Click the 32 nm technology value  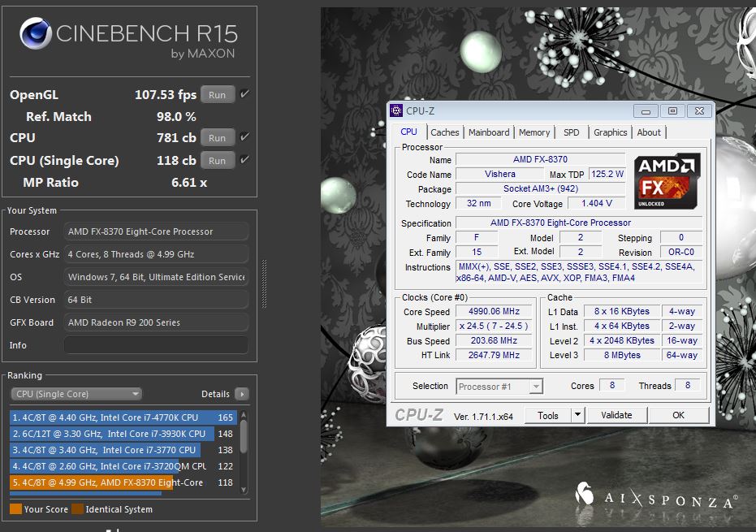point(479,203)
